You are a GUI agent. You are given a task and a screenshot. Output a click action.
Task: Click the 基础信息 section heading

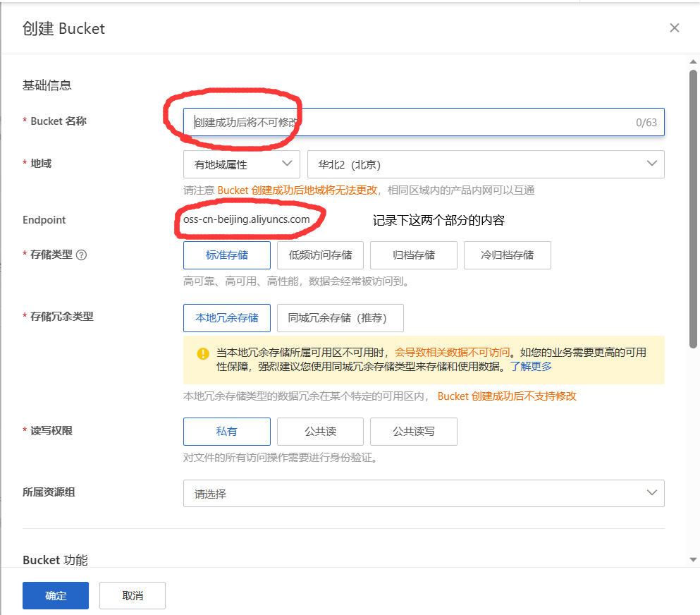(47, 85)
